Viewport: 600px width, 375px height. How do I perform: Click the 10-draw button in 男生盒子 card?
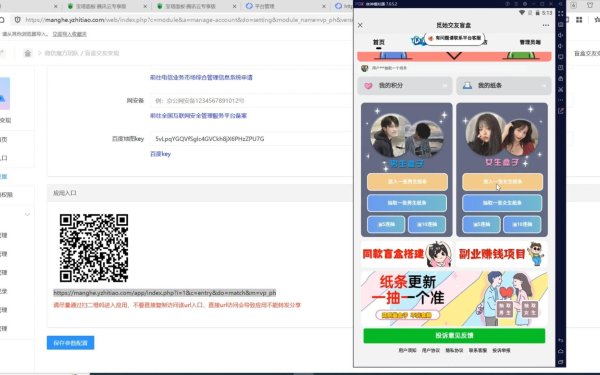427,225
